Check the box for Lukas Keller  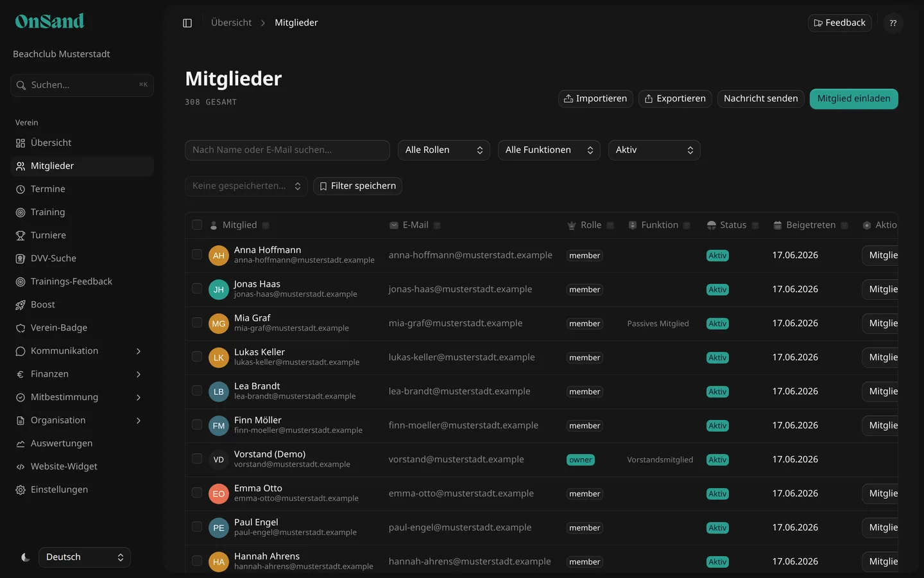[197, 356]
